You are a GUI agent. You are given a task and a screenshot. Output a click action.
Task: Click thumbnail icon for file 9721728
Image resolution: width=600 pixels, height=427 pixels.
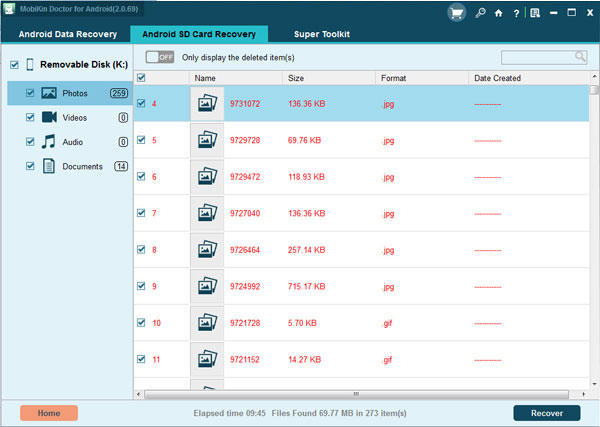click(x=207, y=323)
